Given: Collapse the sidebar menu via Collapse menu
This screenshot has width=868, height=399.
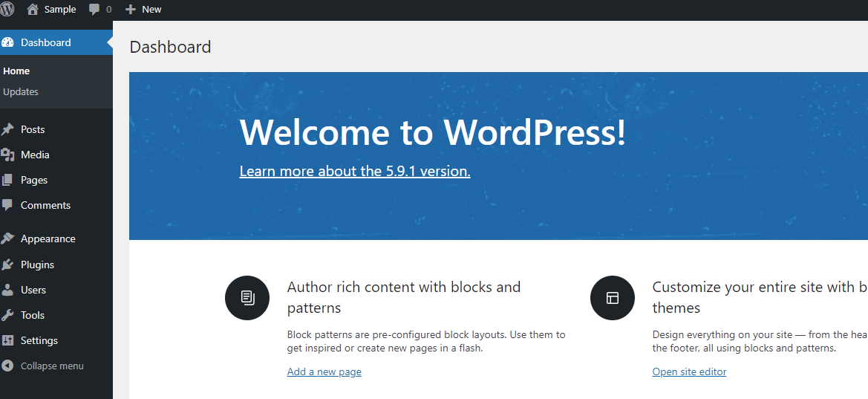Looking at the screenshot, I should point(52,366).
